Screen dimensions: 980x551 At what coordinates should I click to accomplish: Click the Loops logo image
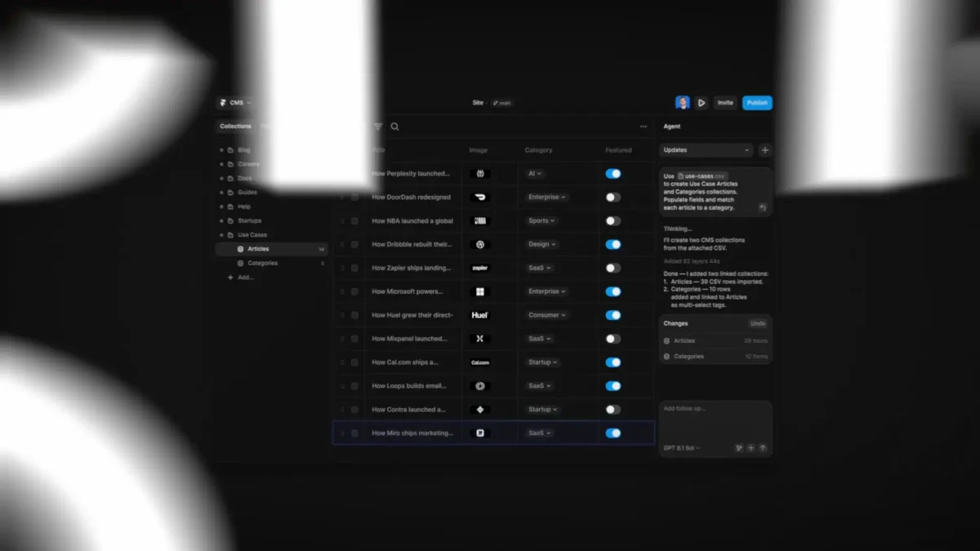[x=480, y=386]
